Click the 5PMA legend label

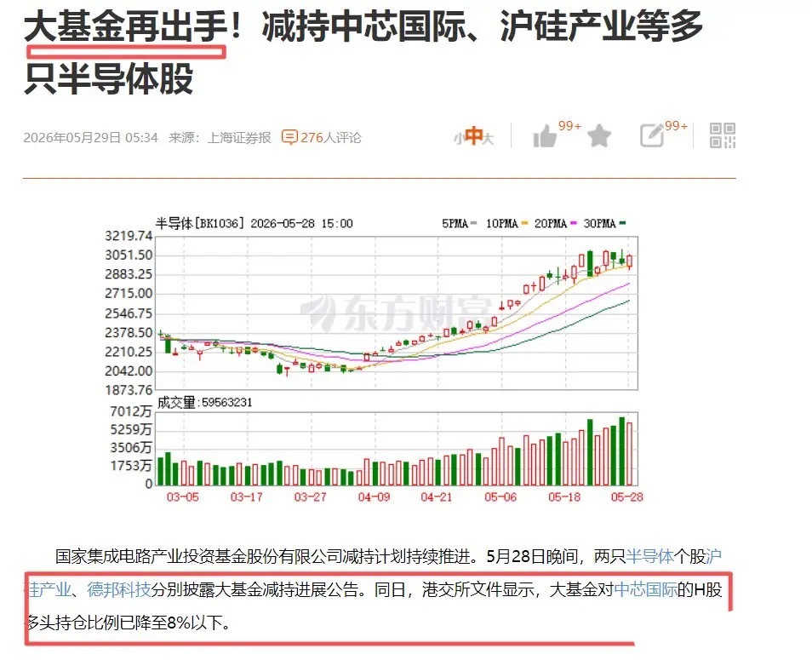point(455,223)
